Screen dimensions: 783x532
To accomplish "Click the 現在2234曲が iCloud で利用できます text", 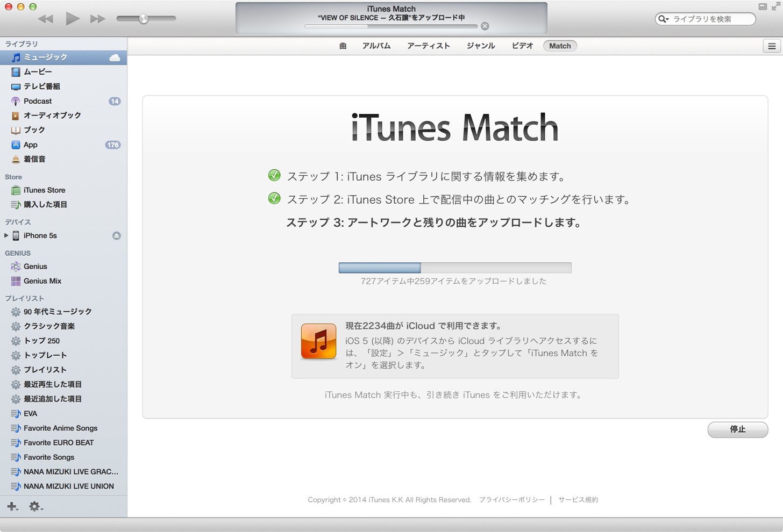I will (x=424, y=326).
